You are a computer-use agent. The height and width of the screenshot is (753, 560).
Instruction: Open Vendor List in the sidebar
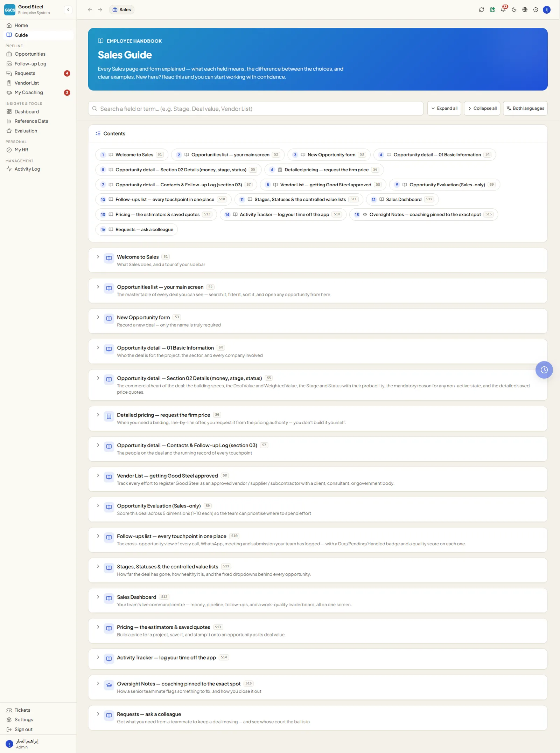pos(38,83)
